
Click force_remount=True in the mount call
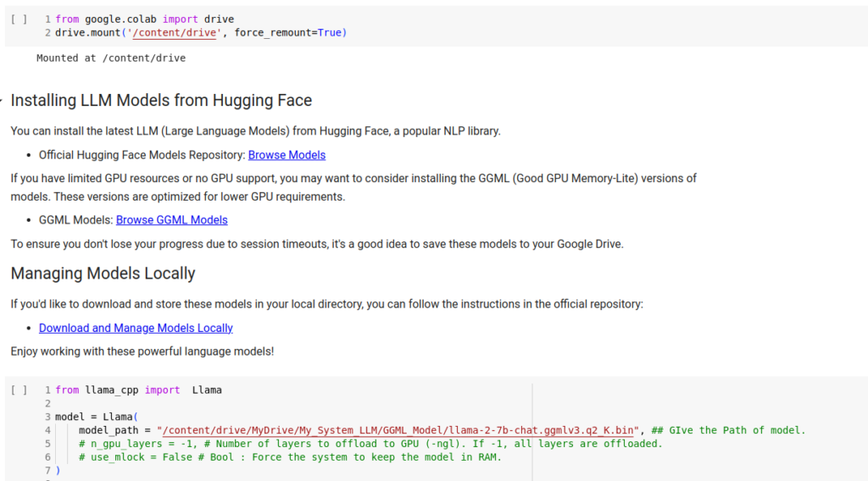(x=288, y=33)
